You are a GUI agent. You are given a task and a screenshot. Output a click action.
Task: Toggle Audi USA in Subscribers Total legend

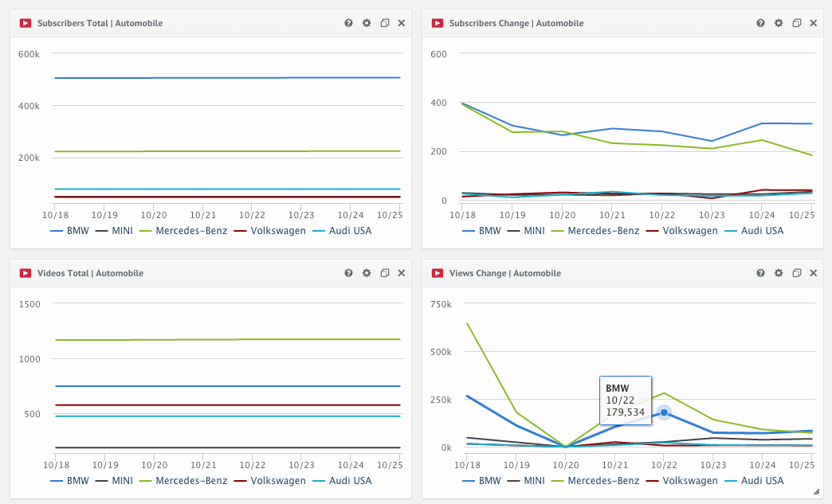342,231
